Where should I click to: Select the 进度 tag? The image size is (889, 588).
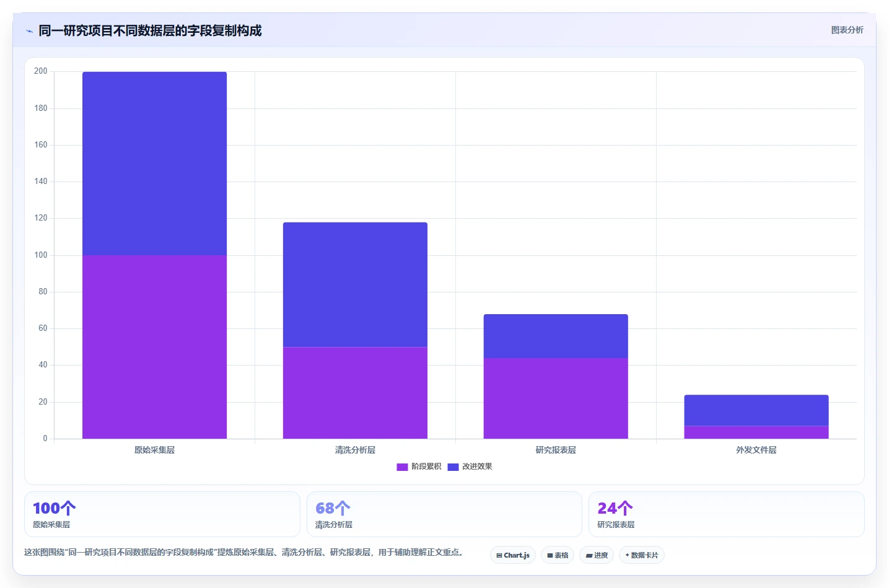point(597,555)
